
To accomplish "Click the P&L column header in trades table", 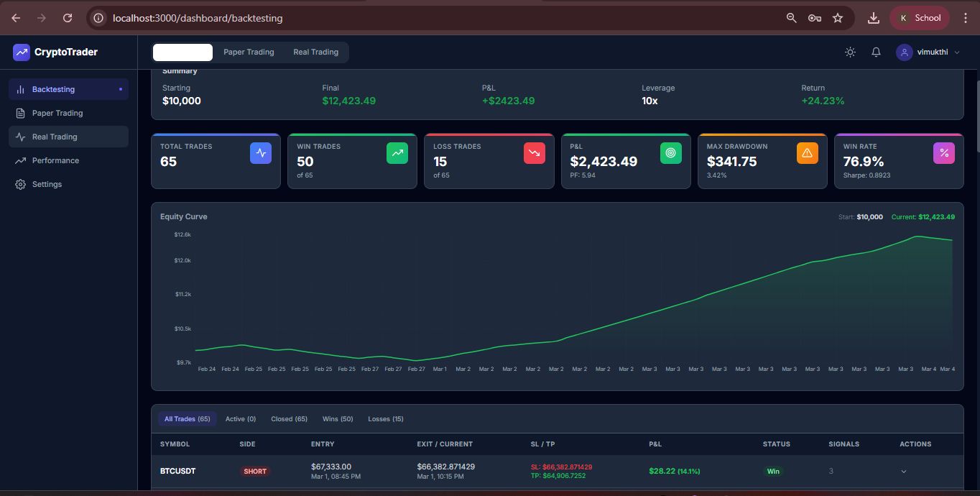I will click(x=655, y=444).
